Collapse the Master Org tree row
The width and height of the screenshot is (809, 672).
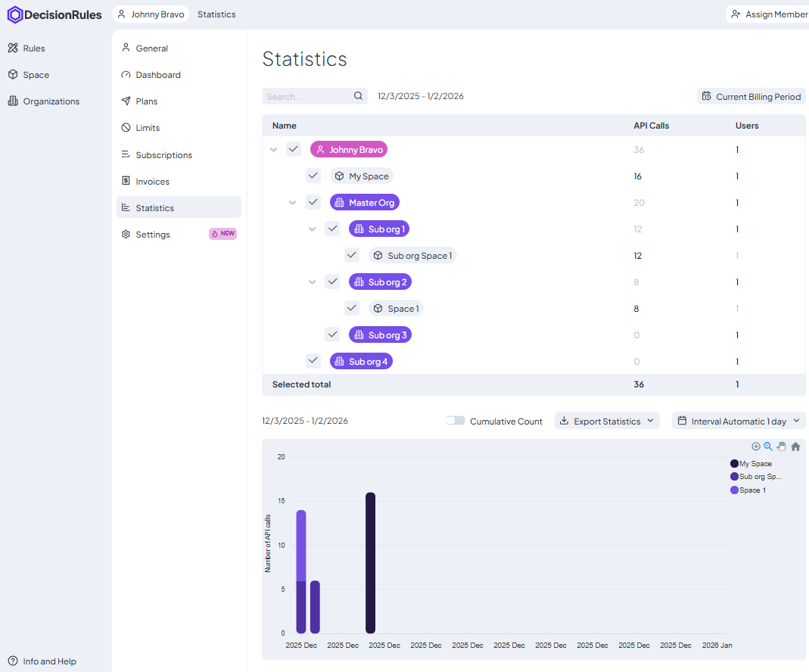pos(292,203)
